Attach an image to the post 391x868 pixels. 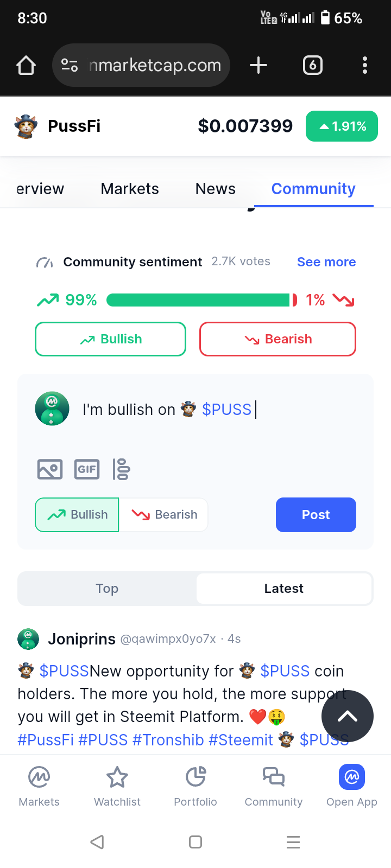tap(50, 469)
